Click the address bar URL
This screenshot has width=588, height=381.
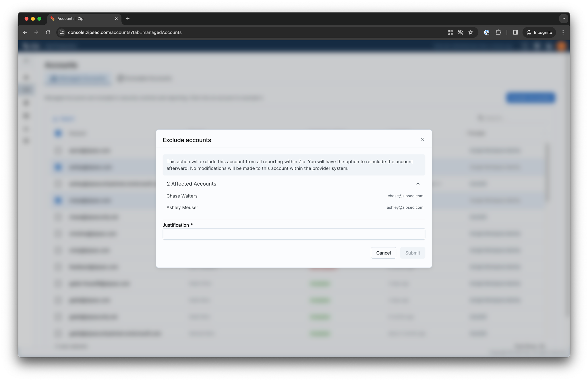pyautogui.click(x=125, y=32)
